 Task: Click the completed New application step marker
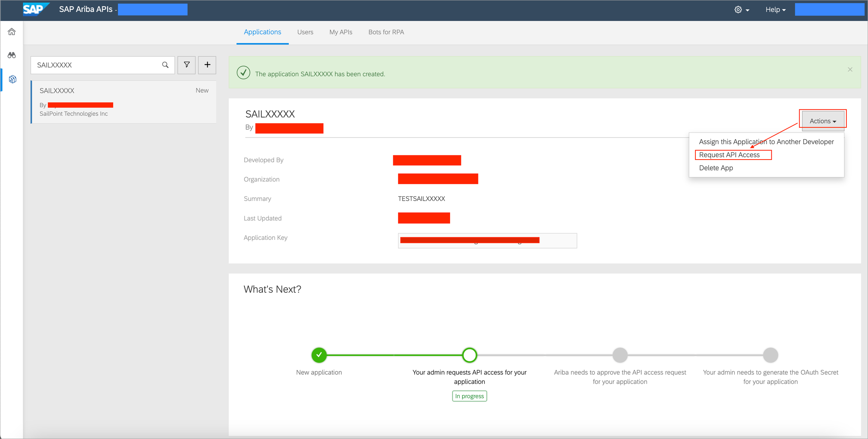point(319,355)
